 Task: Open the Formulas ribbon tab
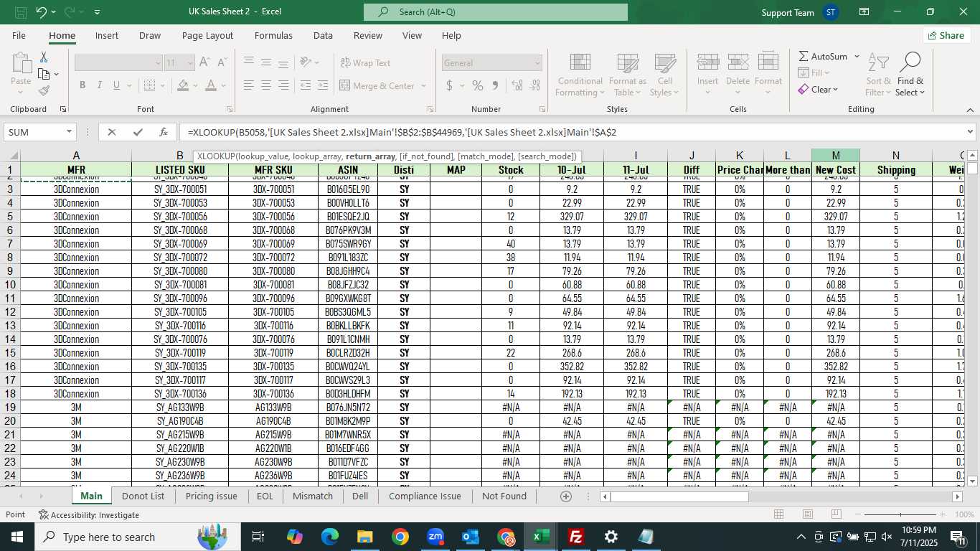pos(273,35)
